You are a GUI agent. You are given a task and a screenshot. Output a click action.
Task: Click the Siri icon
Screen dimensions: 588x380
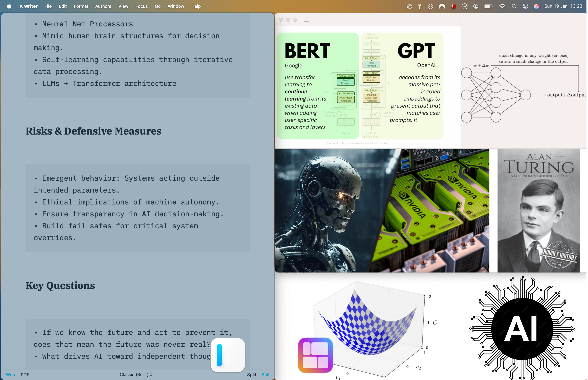[x=536, y=6]
